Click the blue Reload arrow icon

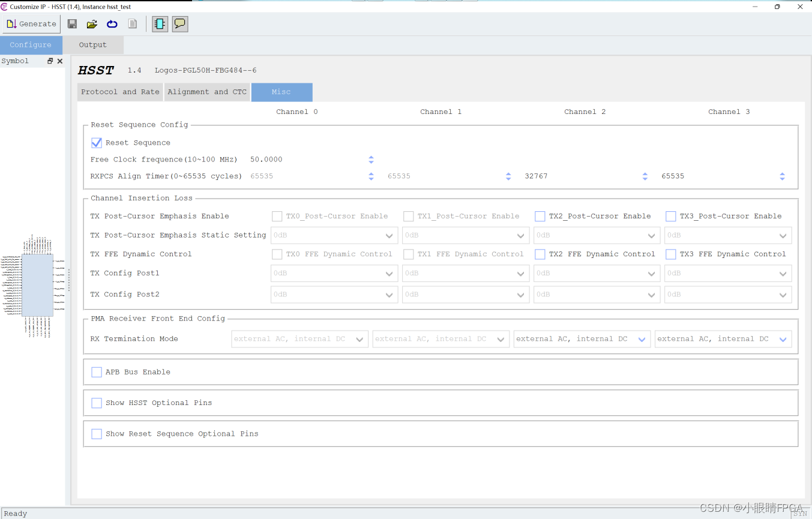[x=112, y=24]
